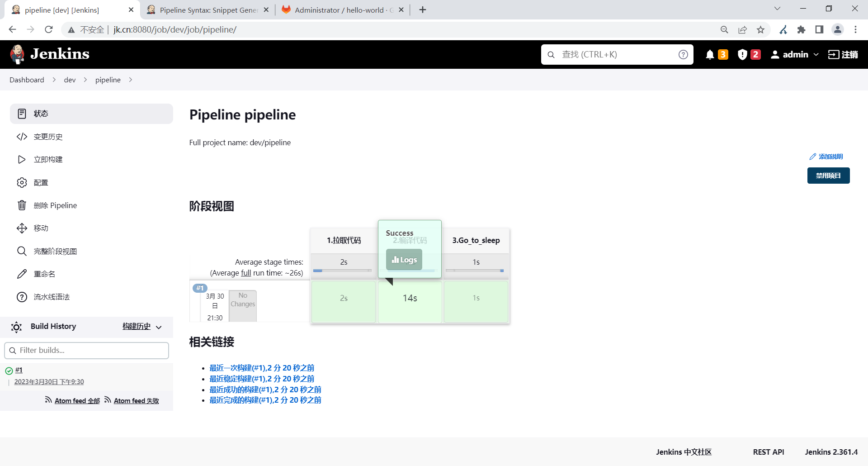Click the build date 2023年3月30日 下午9:30 link
The height and width of the screenshot is (466, 868).
pyautogui.click(x=49, y=382)
